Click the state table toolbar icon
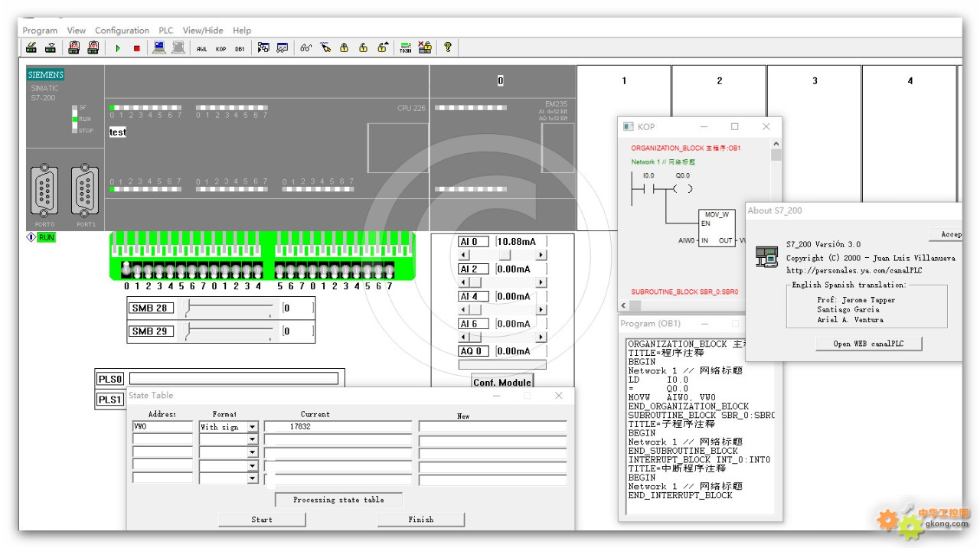 pyautogui.click(x=283, y=47)
